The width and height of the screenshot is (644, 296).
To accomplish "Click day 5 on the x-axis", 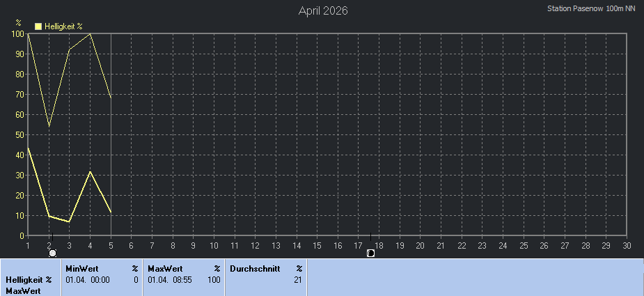I will point(111,245).
